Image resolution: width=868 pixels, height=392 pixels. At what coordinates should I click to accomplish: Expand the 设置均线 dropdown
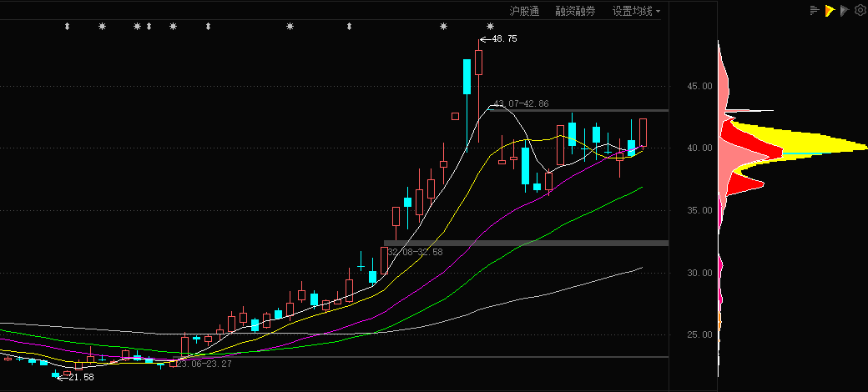(x=636, y=11)
